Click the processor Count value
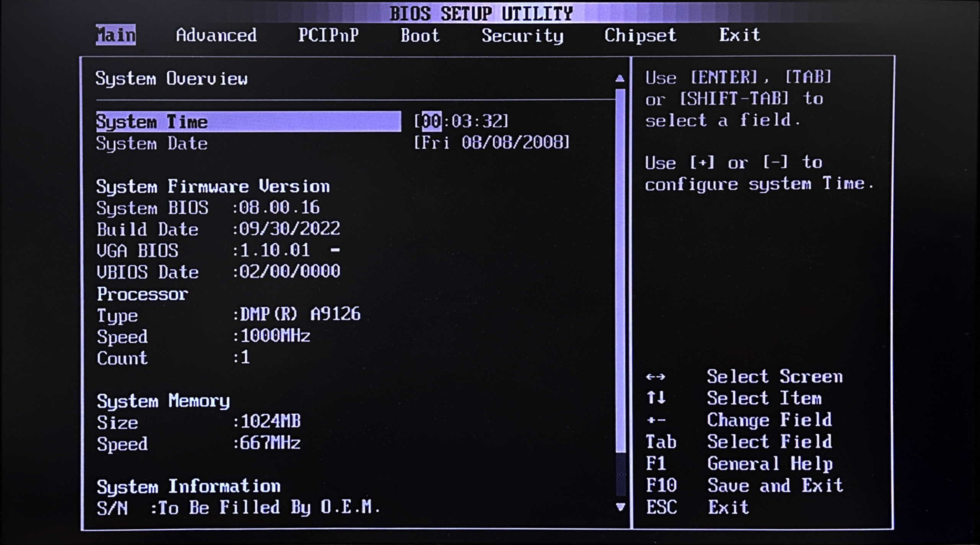The height and width of the screenshot is (545, 980). coord(245,357)
